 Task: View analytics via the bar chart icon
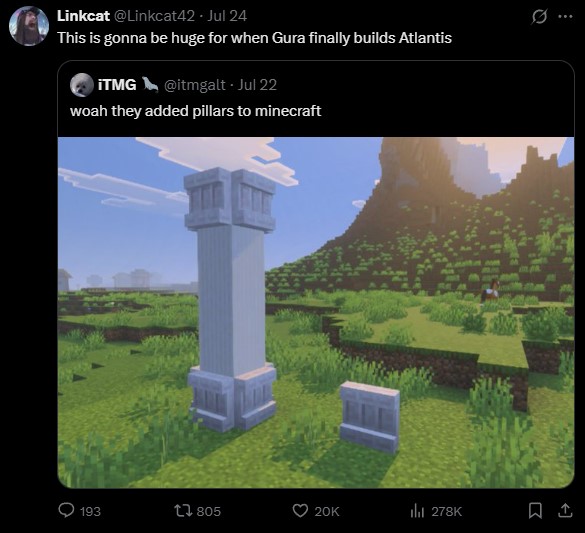417,511
